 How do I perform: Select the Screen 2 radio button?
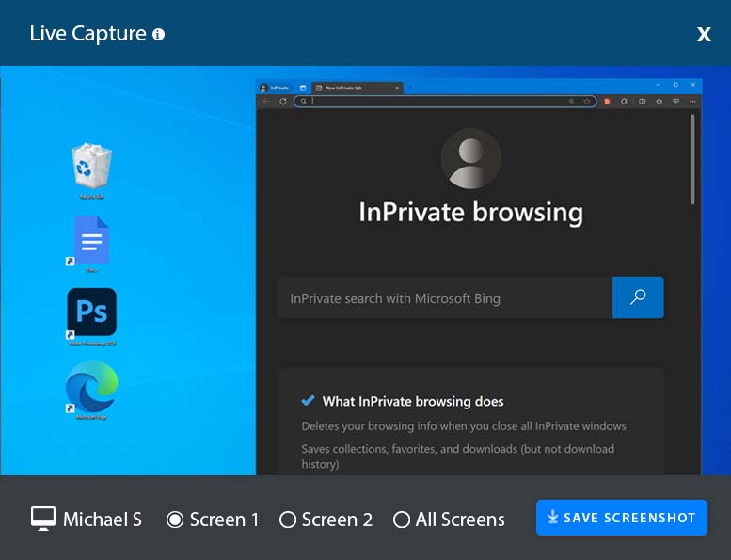tap(288, 520)
